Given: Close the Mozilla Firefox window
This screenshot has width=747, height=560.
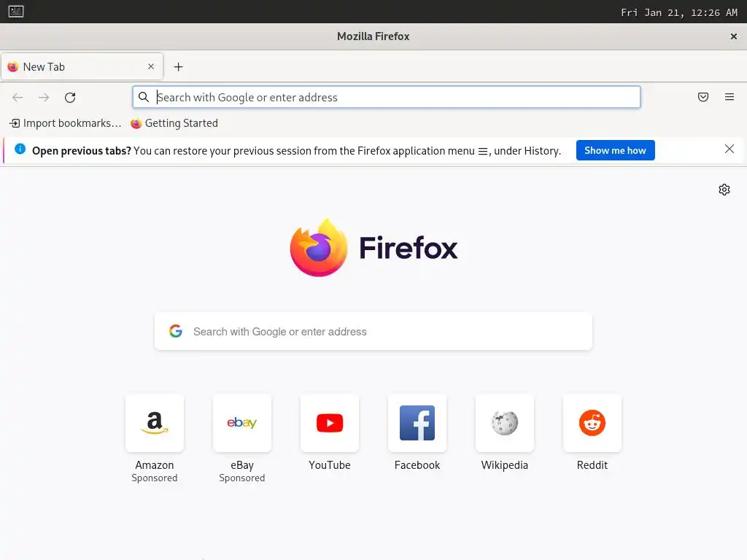Looking at the screenshot, I should click(x=734, y=36).
